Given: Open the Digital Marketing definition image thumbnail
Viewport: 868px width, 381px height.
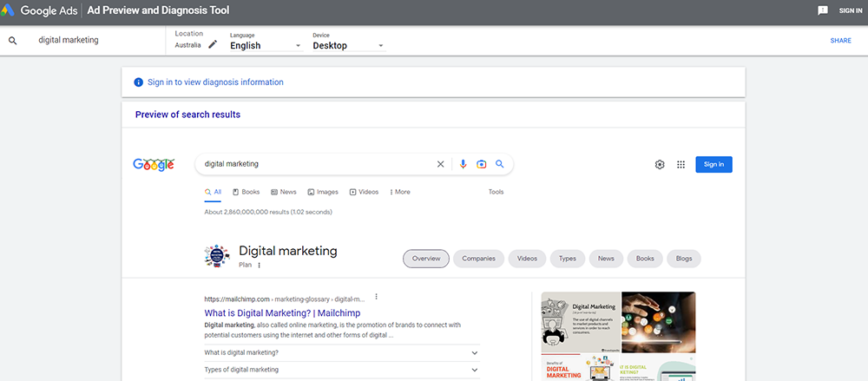Looking at the screenshot, I should pyautogui.click(x=581, y=322).
